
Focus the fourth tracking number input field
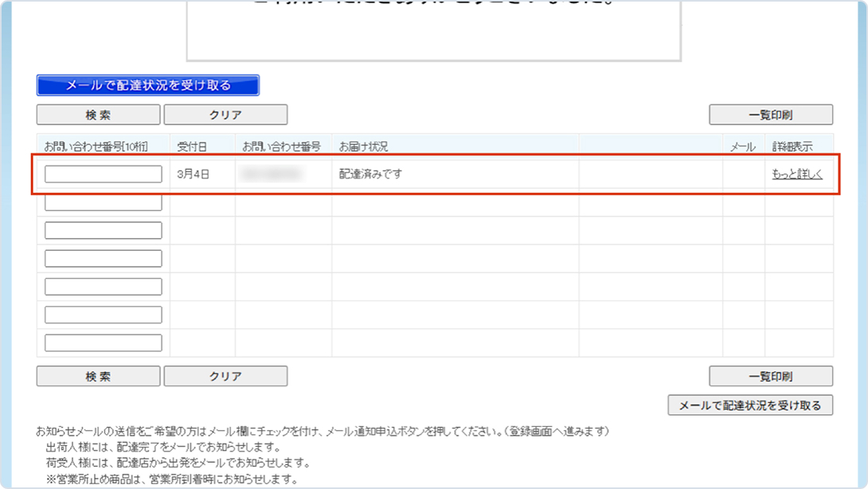point(104,259)
